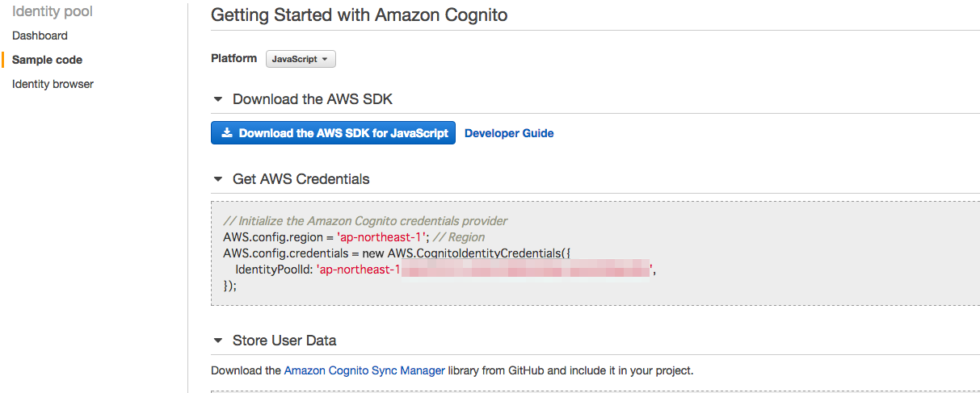The height and width of the screenshot is (393, 980).
Task: Click the Store User Data heading text
Action: [x=284, y=341]
